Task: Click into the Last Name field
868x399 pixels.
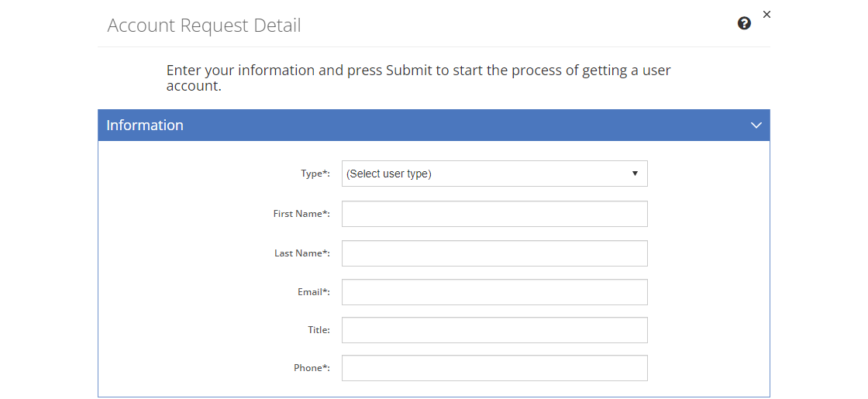Action: [x=494, y=253]
